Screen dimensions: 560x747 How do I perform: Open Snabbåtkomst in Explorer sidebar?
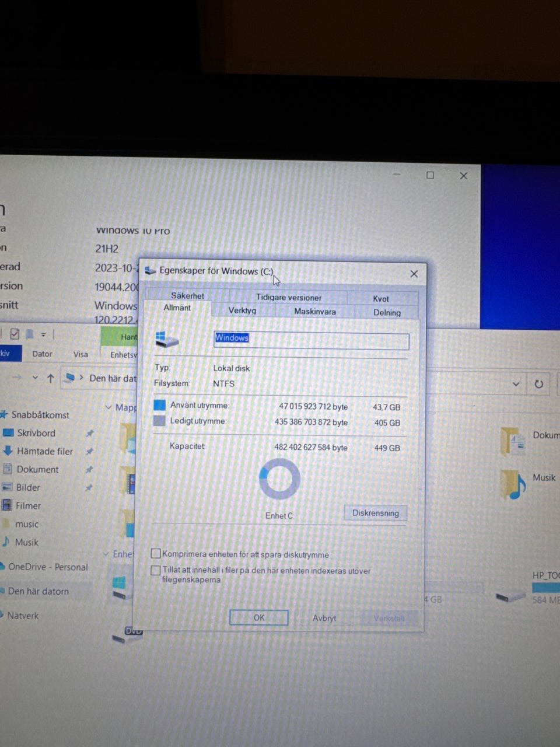point(40,415)
